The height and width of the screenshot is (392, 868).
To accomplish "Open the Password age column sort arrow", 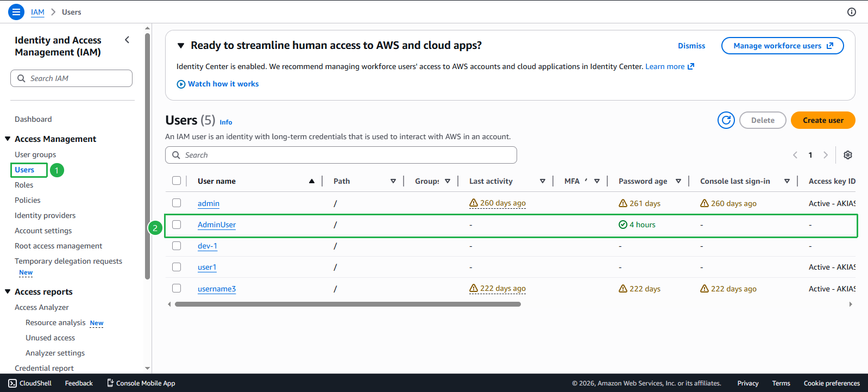I will click(678, 181).
